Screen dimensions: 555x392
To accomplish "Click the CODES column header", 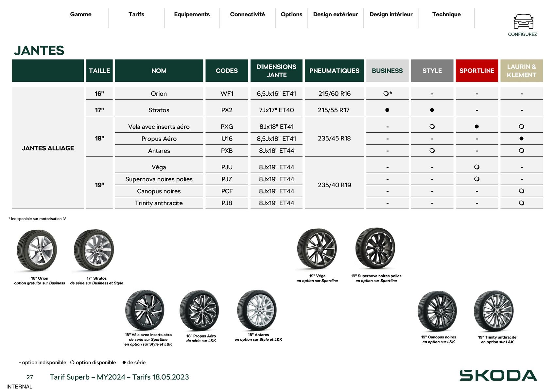I will (x=227, y=71).
